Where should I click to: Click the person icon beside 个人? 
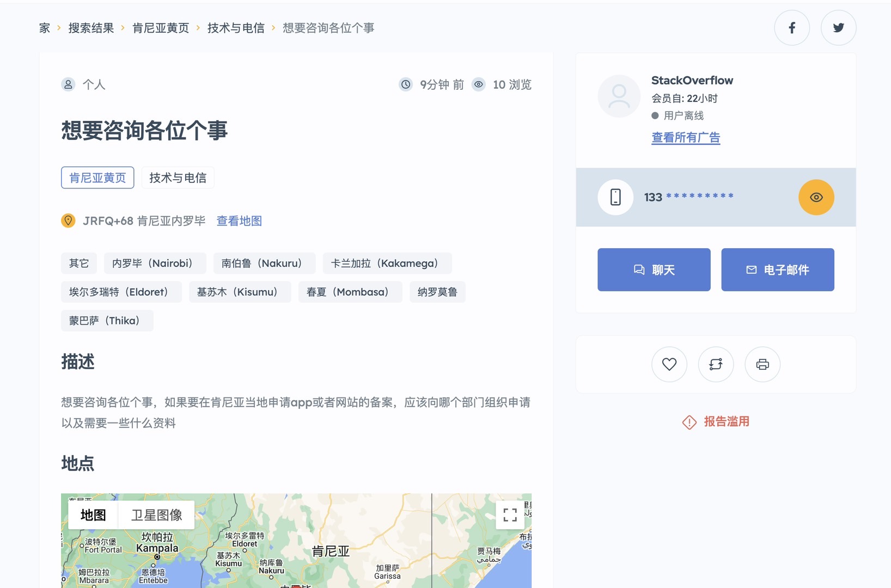point(68,84)
